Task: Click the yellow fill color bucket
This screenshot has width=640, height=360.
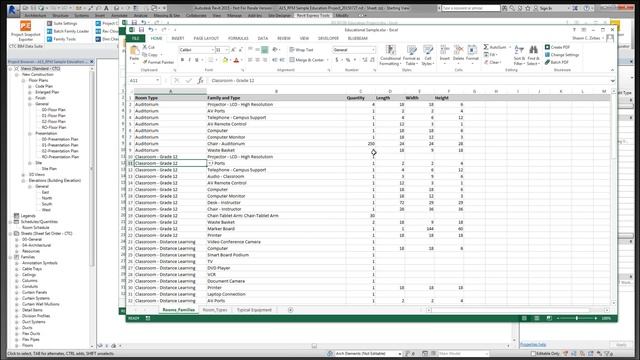Action: point(225,60)
